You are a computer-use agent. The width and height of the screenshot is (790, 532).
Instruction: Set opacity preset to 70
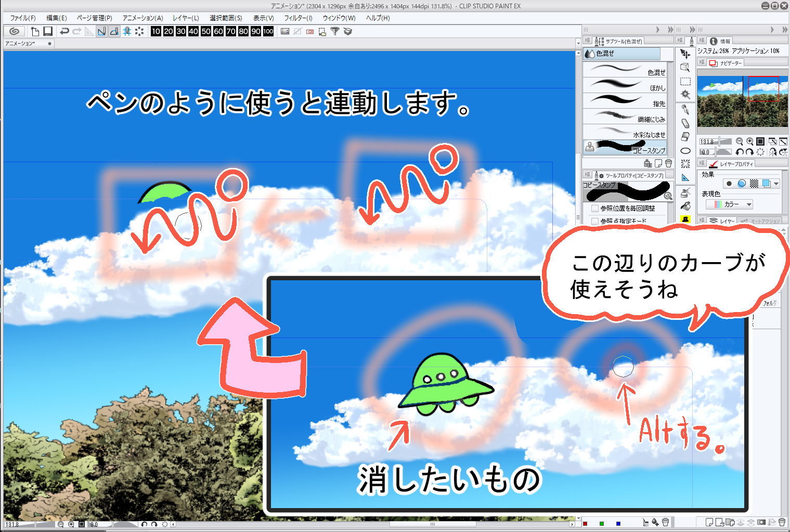click(x=231, y=31)
